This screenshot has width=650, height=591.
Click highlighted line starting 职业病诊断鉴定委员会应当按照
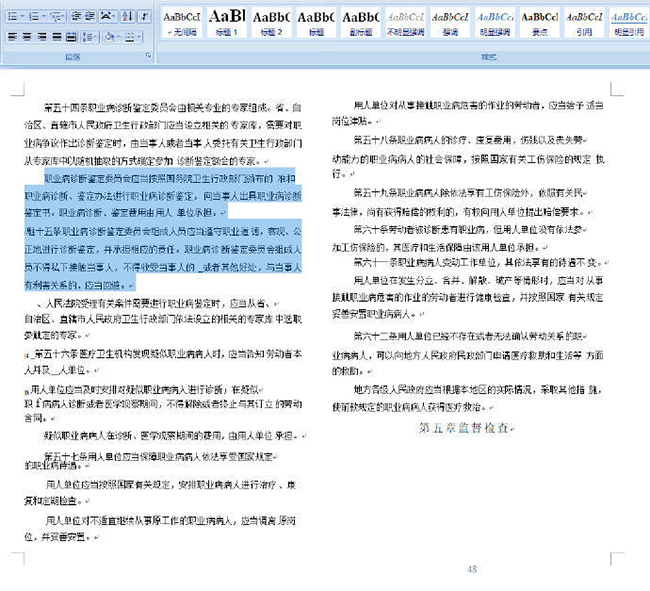coord(170,179)
